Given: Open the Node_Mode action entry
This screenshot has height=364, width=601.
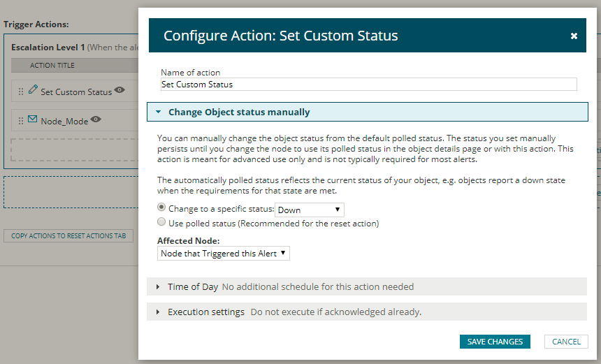Looking at the screenshot, I should point(64,121).
